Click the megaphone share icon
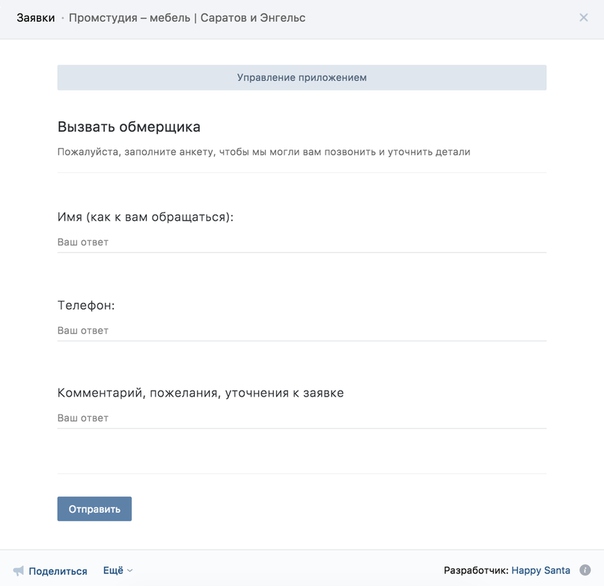604x586 pixels. 18,571
